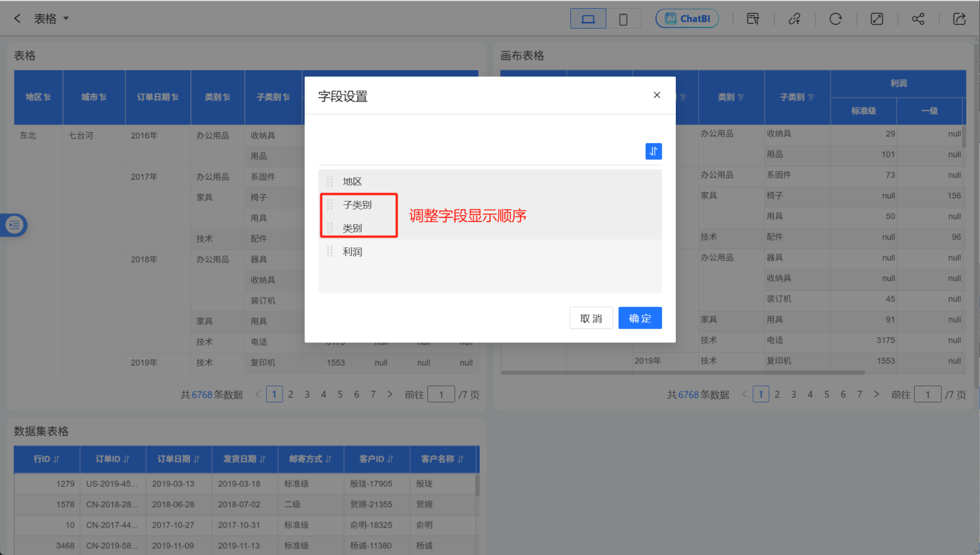Open the 表格 title dropdown arrow
Viewport: 980px width, 555px height.
click(66, 18)
